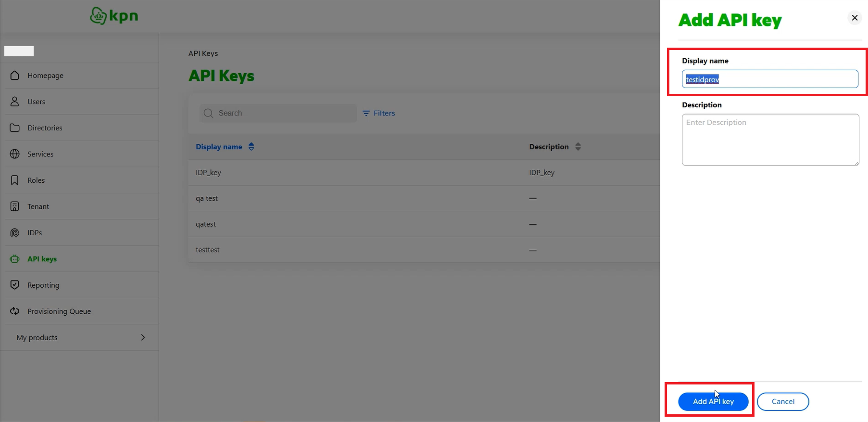Select the 'qa test' row

(424, 198)
